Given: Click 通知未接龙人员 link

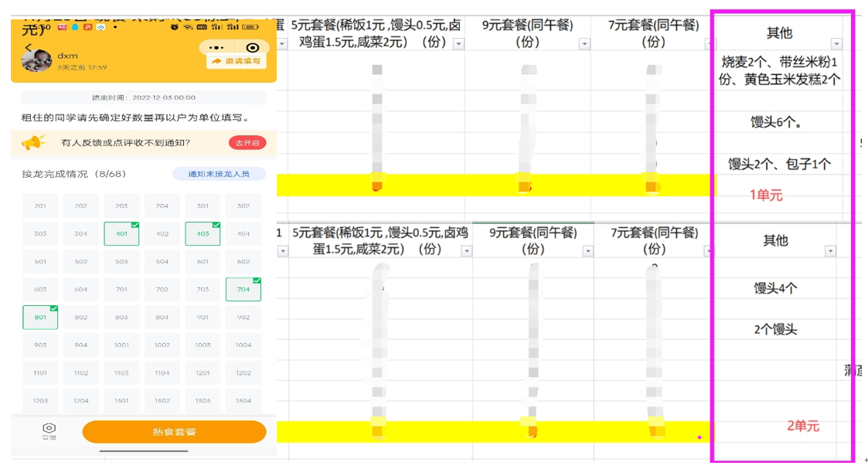Looking at the screenshot, I should (219, 174).
